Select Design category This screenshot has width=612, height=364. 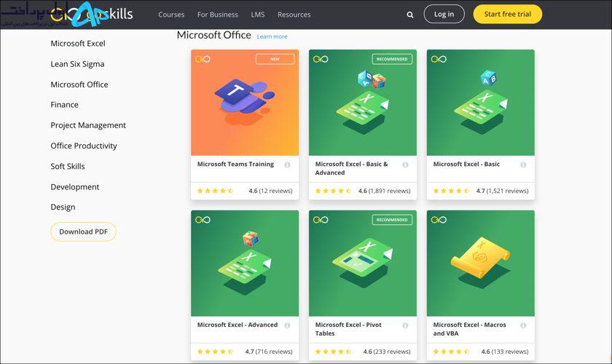(x=63, y=207)
